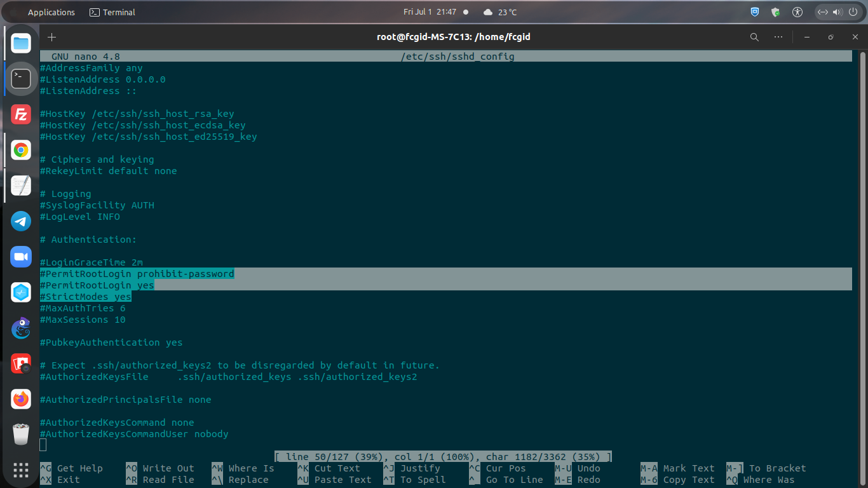
Task: Click the ^Q Where Was shortcut
Action: tap(761, 480)
